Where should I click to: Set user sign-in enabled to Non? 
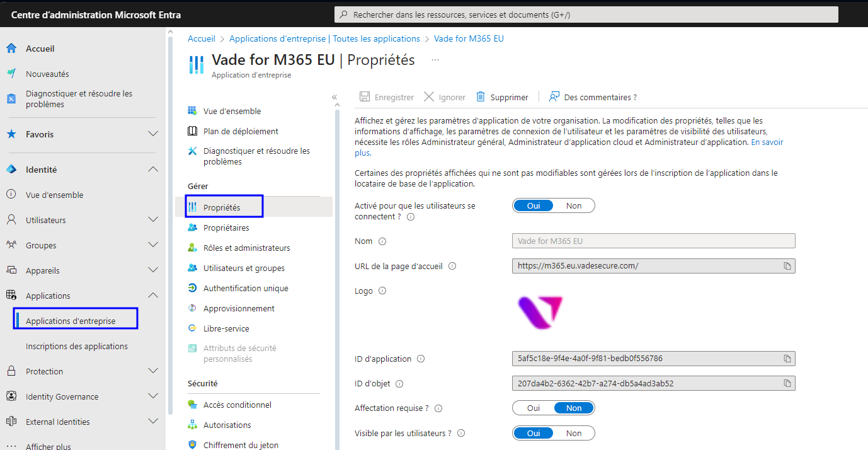(574, 205)
